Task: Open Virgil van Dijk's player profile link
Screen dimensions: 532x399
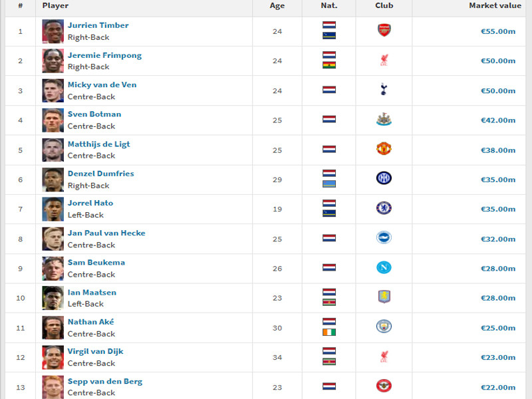Action: pyautogui.click(x=95, y=352)
